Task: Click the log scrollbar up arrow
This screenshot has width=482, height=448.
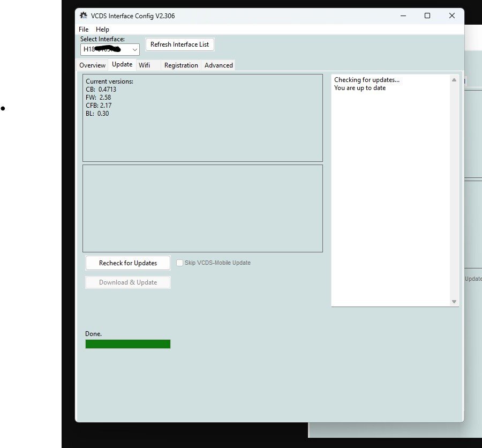Action: (454, 80)
